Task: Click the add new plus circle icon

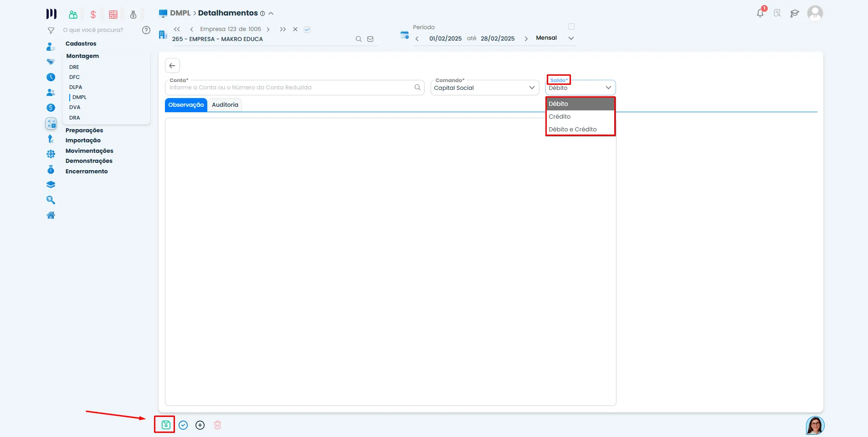Action: [200, 425]
